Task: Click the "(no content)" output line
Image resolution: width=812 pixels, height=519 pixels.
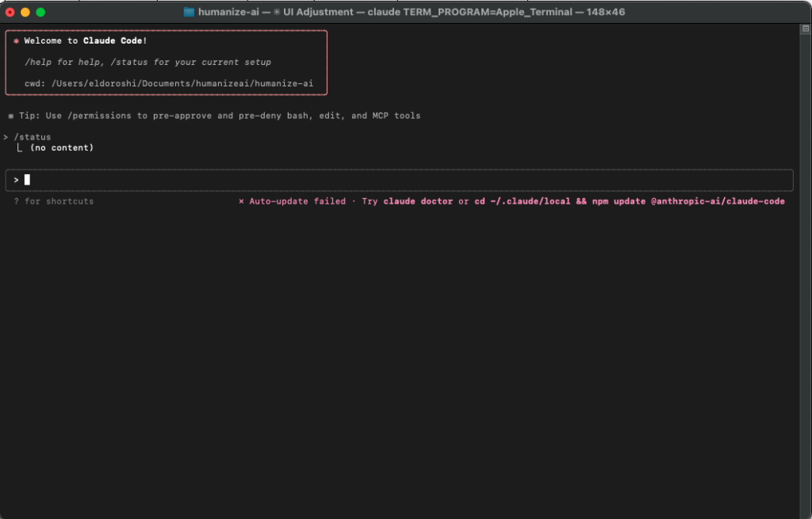Action: click(x=62, y=148)
